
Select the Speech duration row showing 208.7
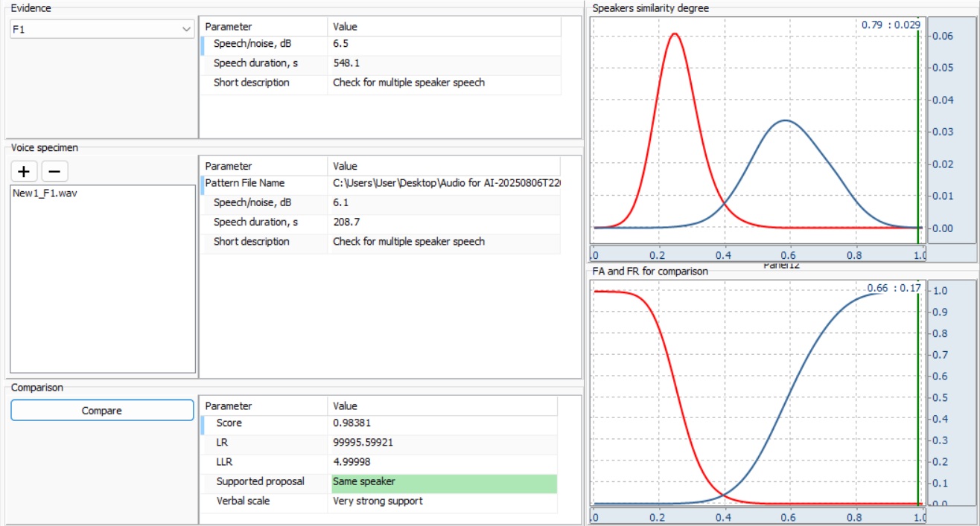[x=348, y=222]
